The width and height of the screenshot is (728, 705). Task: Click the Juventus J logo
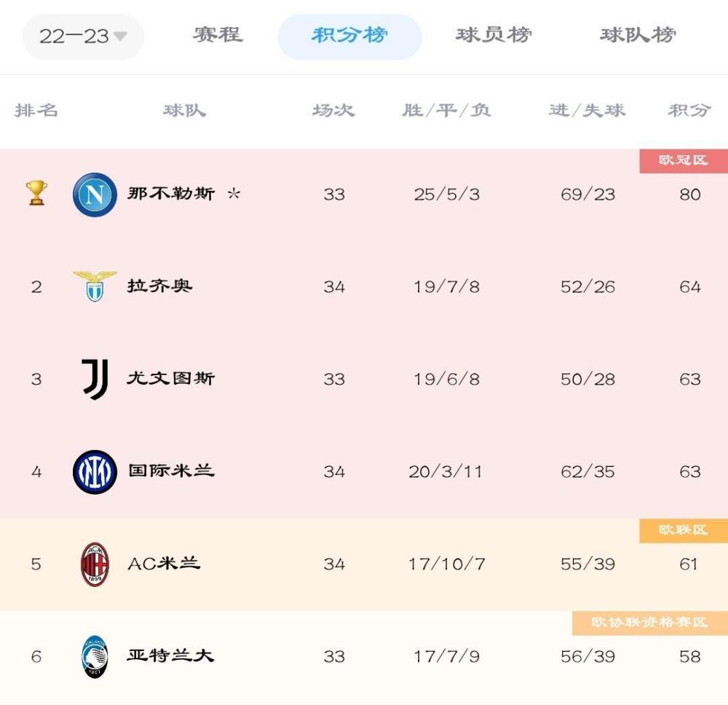[x=95, y=379]
